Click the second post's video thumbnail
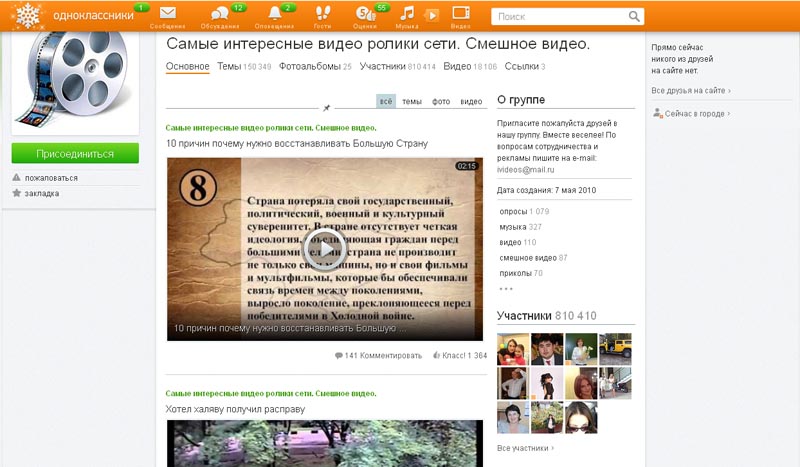This screenshot has width=800, height=467. (325, 444)
